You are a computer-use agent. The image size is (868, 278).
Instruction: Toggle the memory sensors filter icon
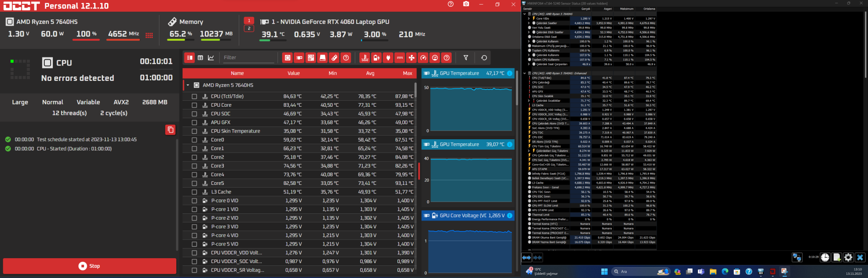pyautogui.click(x=334, y=58)
